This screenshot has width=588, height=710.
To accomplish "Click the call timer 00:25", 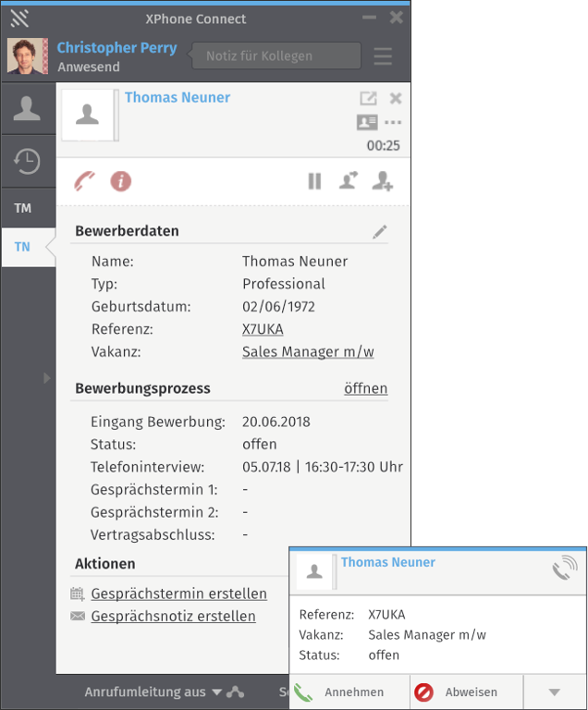I will (x=384, y=146).
